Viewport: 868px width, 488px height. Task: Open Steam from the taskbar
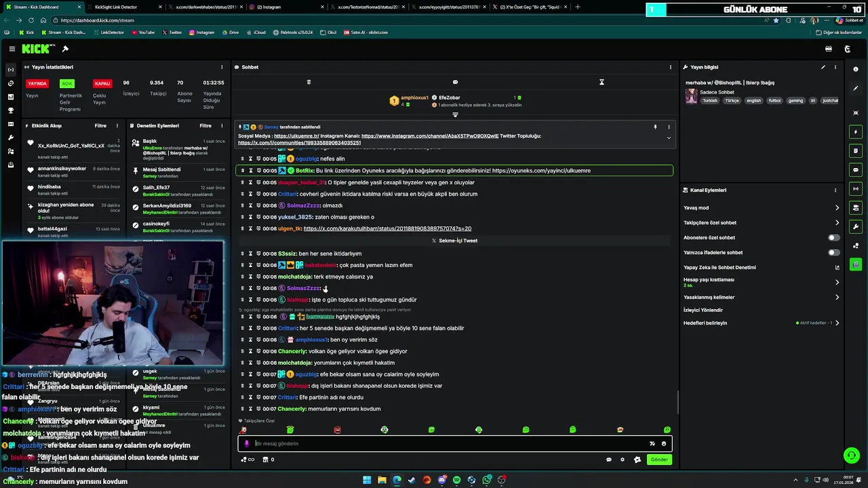pos(412,480)
